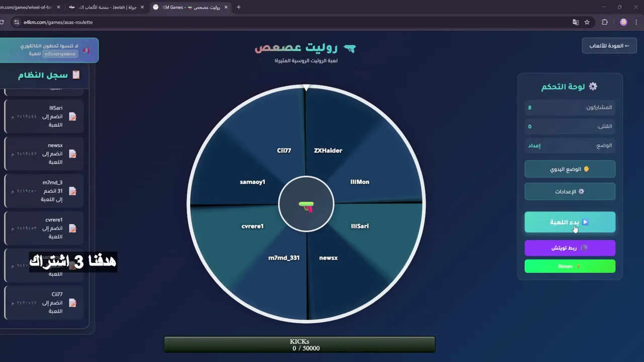Close the KM Games roulette tab
The height and width of the screenshot is (362, 644).
226,7
